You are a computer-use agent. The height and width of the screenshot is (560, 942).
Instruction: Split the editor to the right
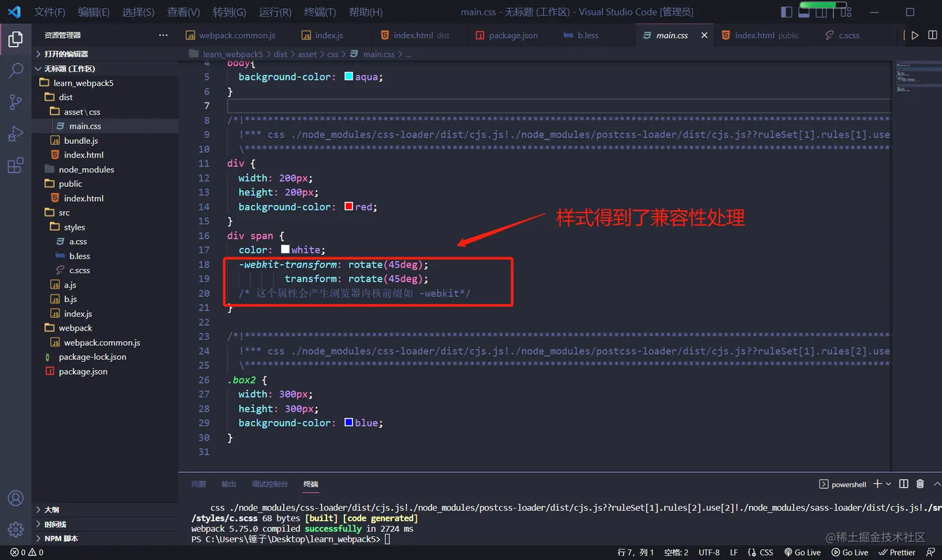tap(933, 35)
